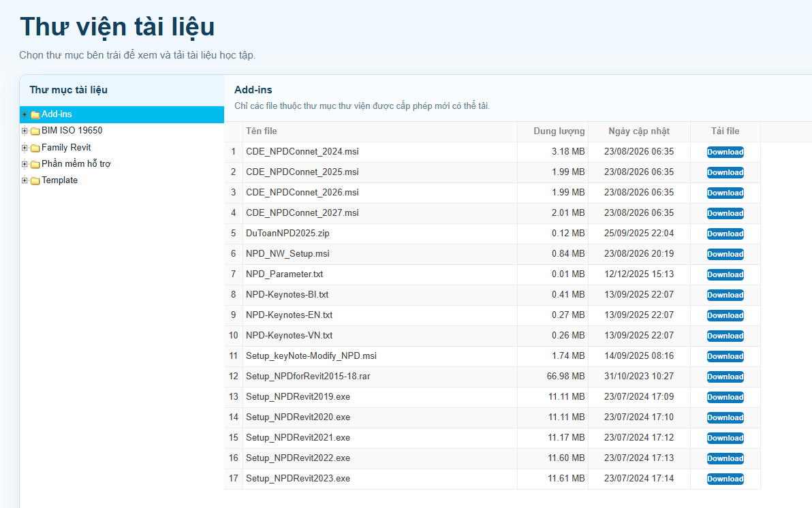Download Setup_keyNote-Modify_NPD.msi
The width and height of the screenshot is (812, 508).
pyautogui.click(x=725, y=356)
